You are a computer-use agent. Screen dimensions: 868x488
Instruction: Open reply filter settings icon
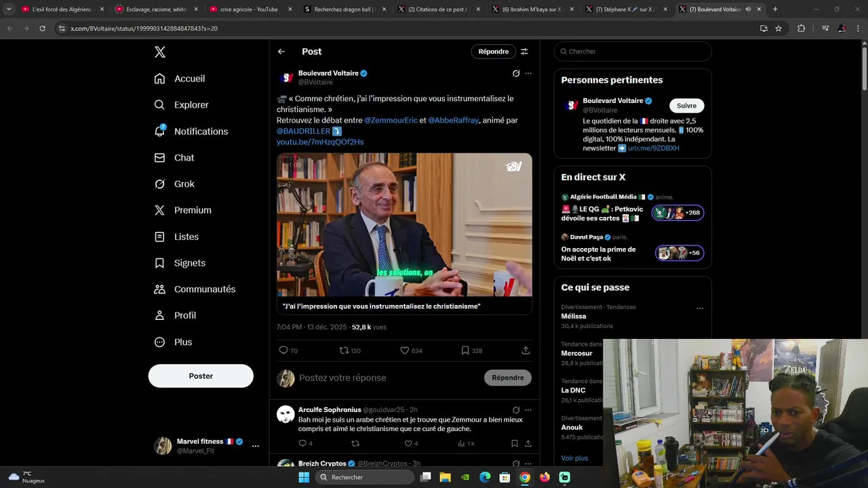(524, 52)
